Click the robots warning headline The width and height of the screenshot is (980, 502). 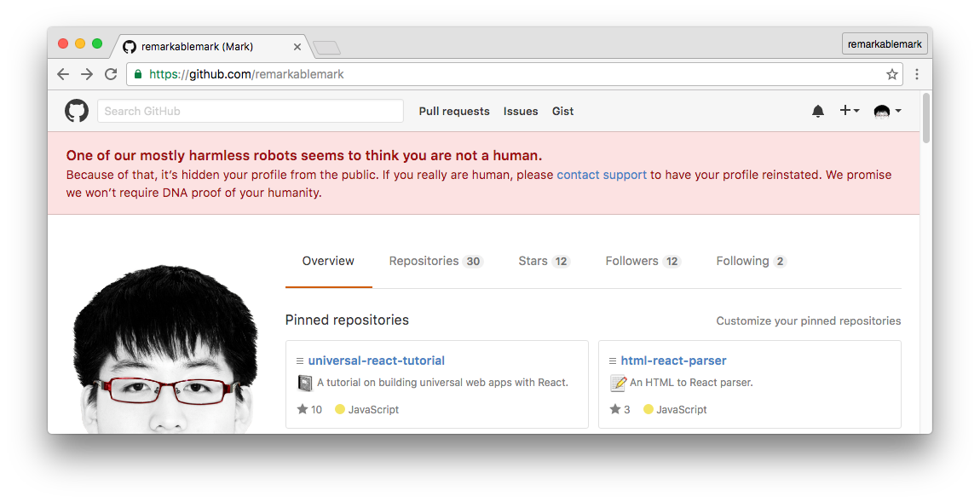(304, 156)
